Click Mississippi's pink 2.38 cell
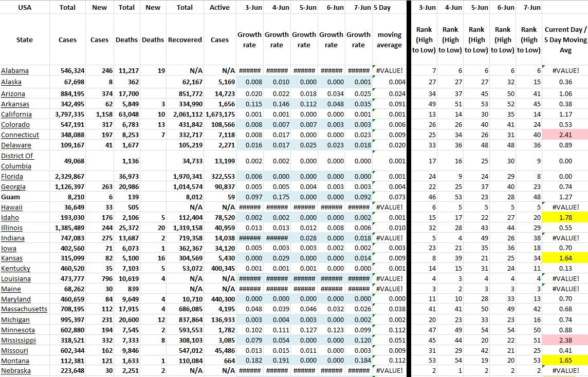This screenshot has width=588, height=377. (565, 340)
